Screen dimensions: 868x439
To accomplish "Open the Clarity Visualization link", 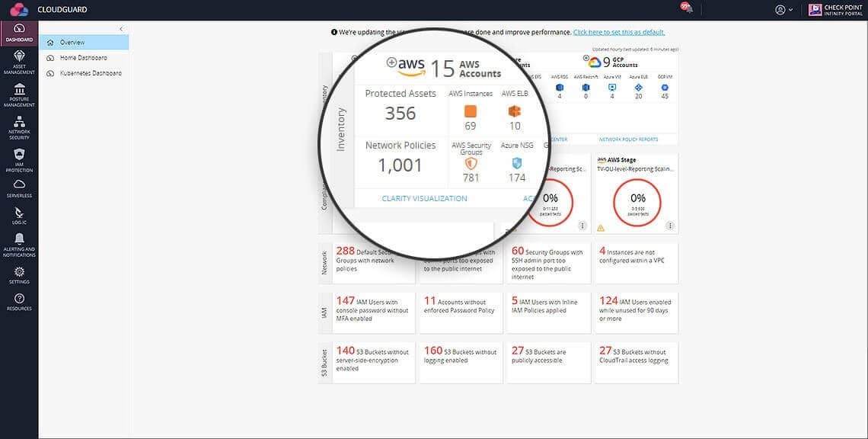I will [x=425, y=198].
